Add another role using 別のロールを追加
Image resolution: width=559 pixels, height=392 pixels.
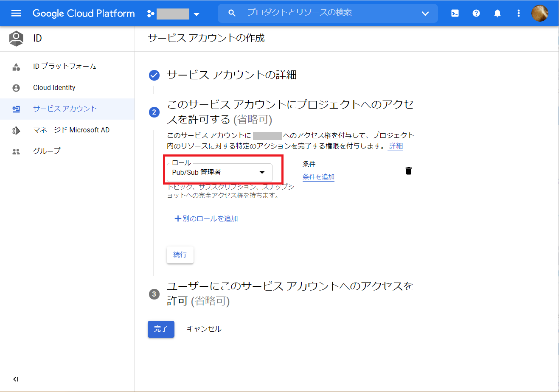[x=206, y=218]
